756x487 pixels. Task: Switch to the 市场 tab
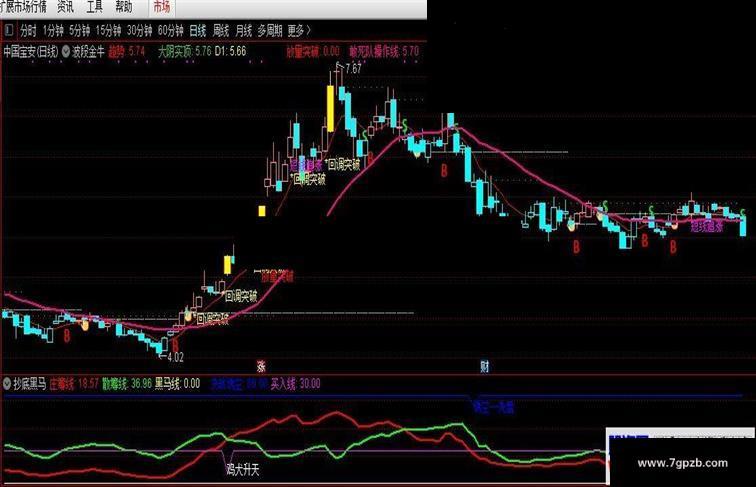point(162,7)
